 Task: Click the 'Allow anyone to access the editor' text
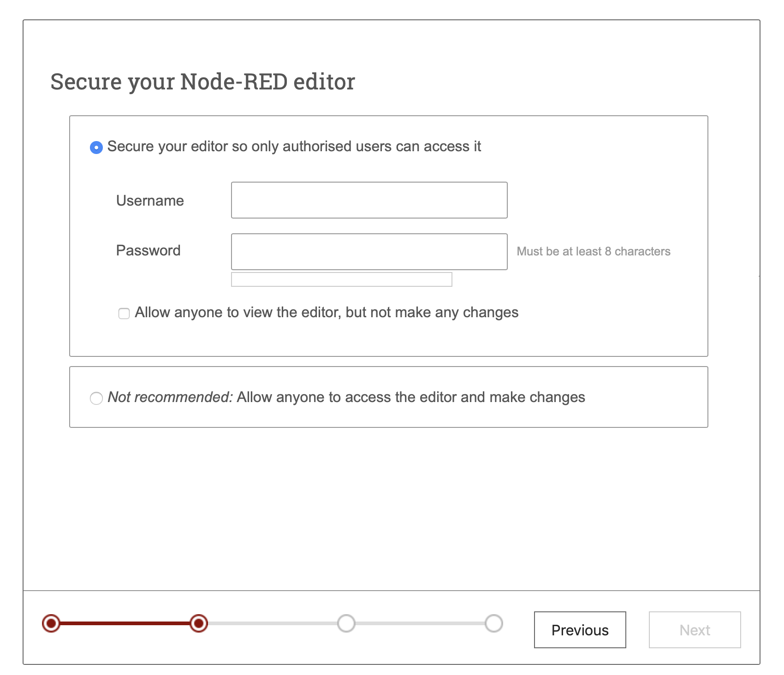tap(410, 397)
